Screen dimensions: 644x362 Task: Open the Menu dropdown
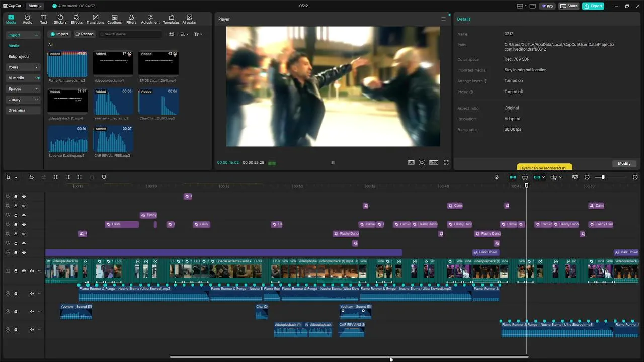coord(35,6)
